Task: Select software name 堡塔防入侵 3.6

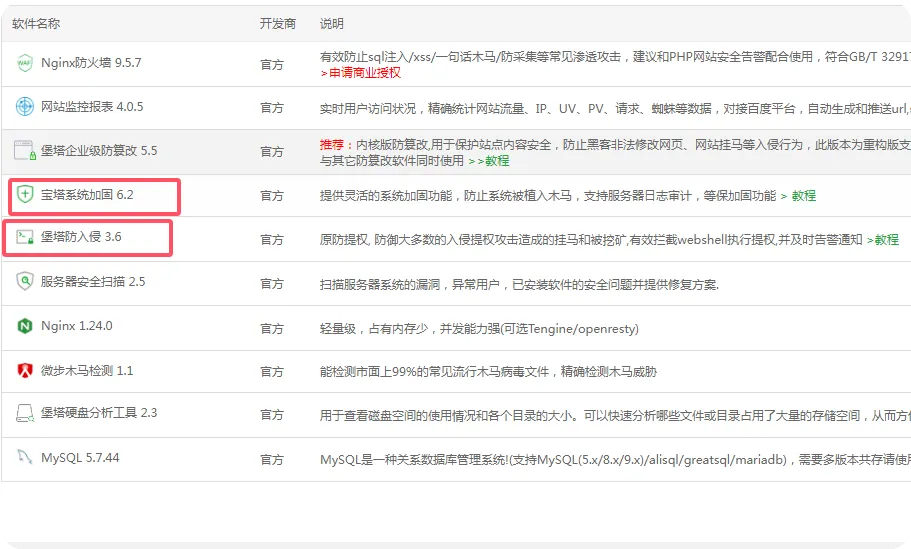Action: click(81, 236)
